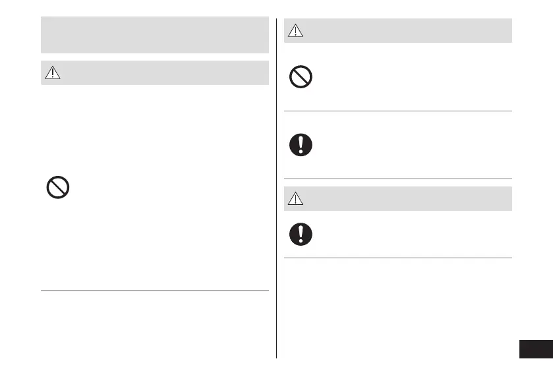Click the upper exclamation mark mandatory icon
This screenshot has height=392, width=553.
click(301, 145)
